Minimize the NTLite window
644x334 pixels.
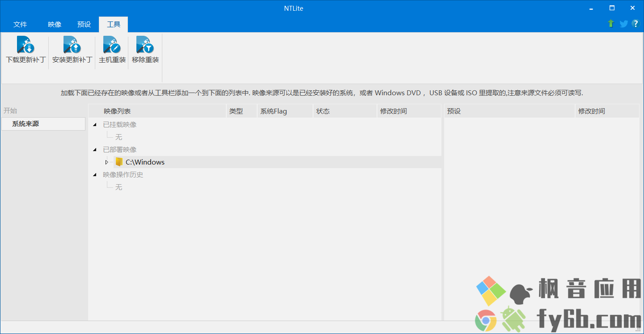(x=592, y=8)
